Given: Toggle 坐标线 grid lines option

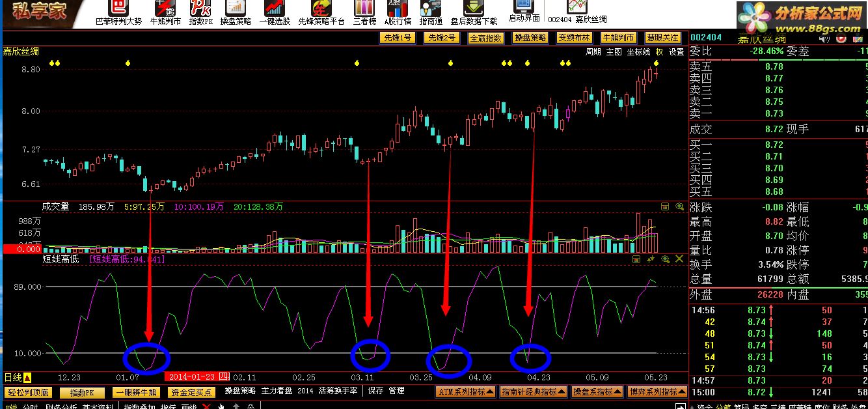Looking at the screenshot, I should (x=638, y=52).
